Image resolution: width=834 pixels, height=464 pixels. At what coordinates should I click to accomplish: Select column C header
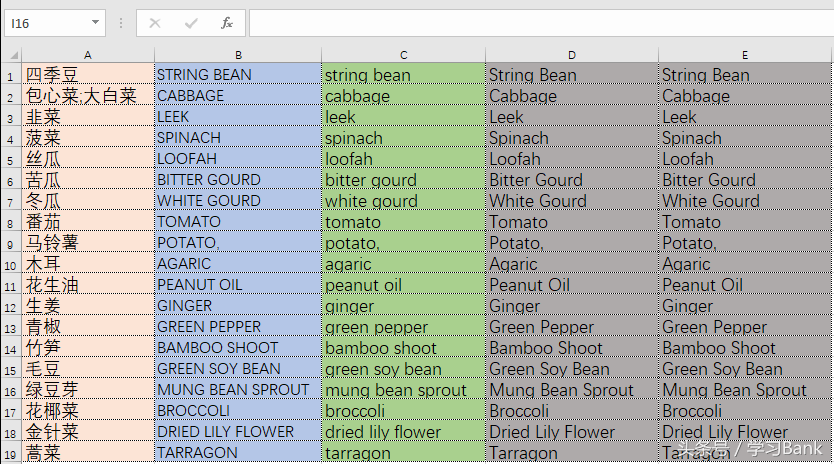tap(403, 55)
